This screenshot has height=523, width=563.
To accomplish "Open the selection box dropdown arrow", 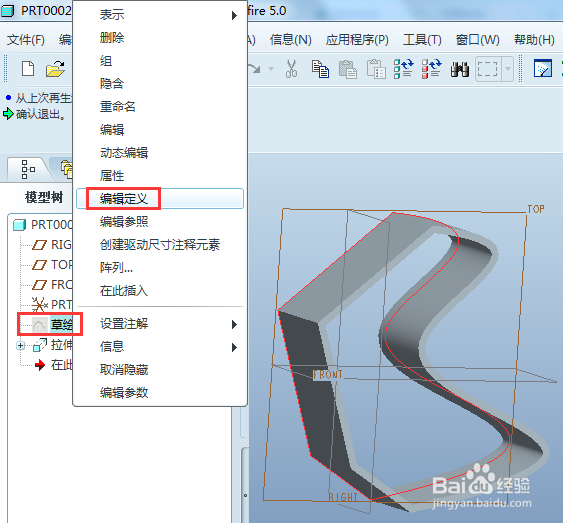I will pyautogui.click(x=508, y=69).
